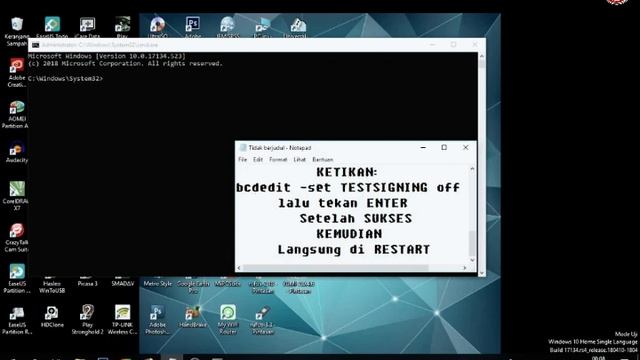
Task: Open the Command Prompt title bar icon
Action: click(36, 45)
